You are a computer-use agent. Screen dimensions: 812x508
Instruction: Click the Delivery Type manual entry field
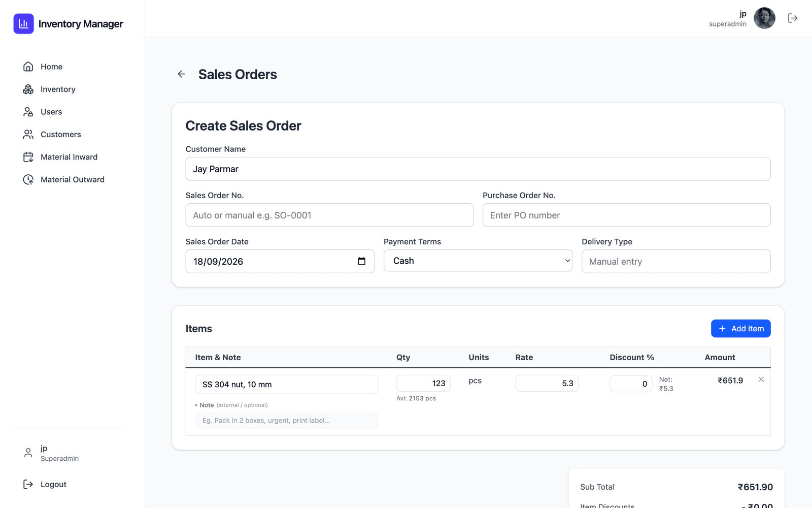point(676,261)
